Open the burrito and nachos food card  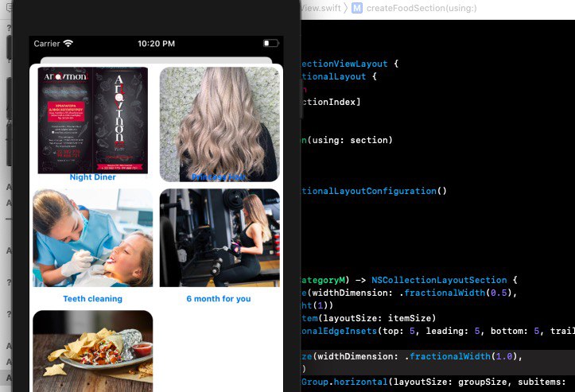93,351
